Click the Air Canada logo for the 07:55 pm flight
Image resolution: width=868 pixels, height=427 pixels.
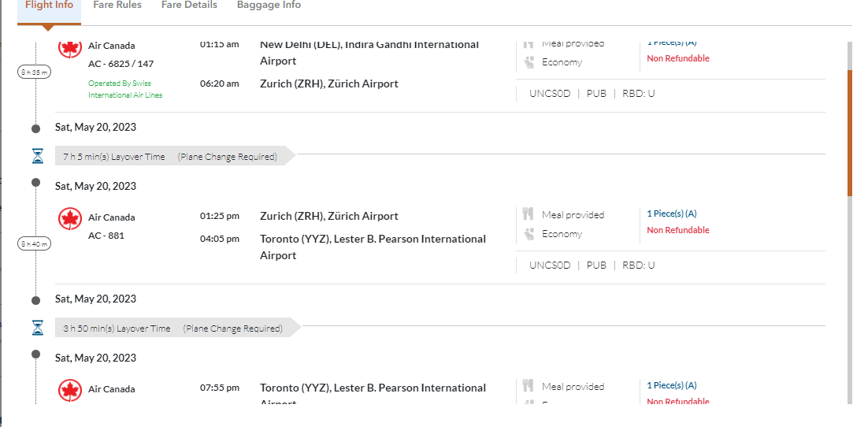[x=70, y=390]
